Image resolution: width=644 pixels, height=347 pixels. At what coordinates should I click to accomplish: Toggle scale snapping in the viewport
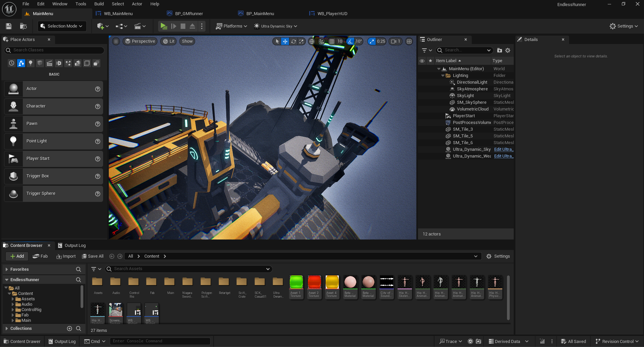pos(372,41)
